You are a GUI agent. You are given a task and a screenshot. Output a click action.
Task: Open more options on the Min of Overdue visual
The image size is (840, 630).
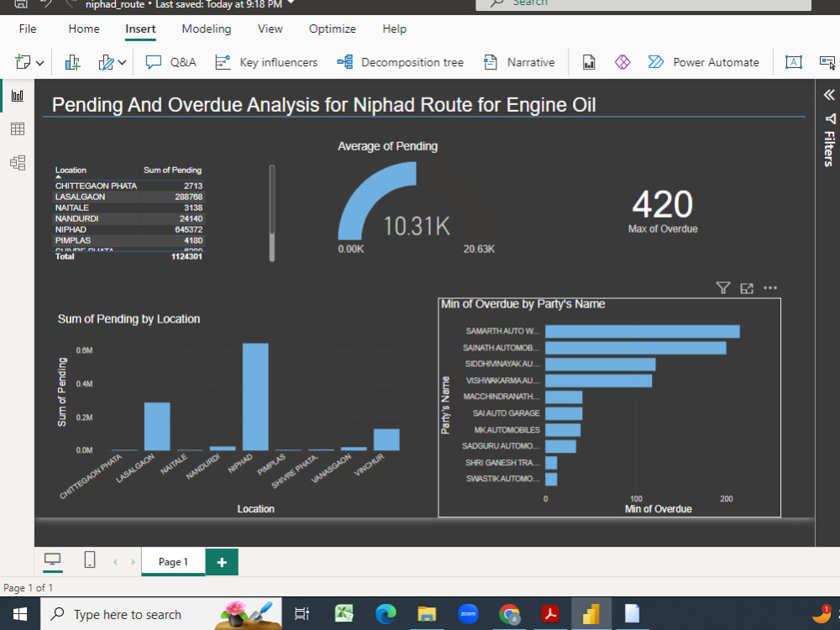[x=770, y=287]
